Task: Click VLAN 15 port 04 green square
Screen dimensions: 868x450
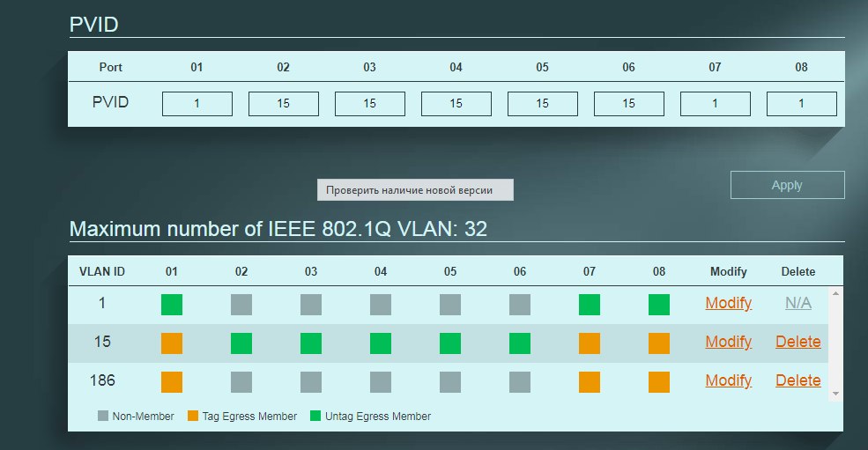Action: pos(381,343)
